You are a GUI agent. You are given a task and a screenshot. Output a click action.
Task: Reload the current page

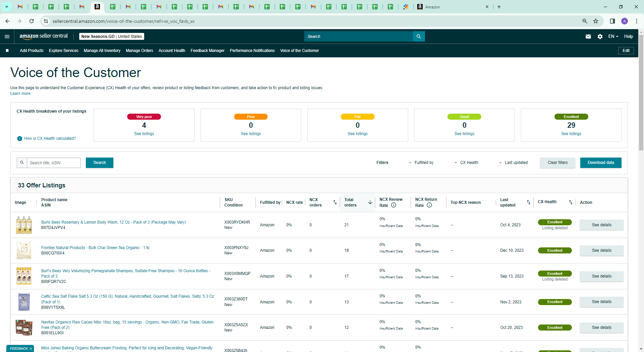pos(32,21)
